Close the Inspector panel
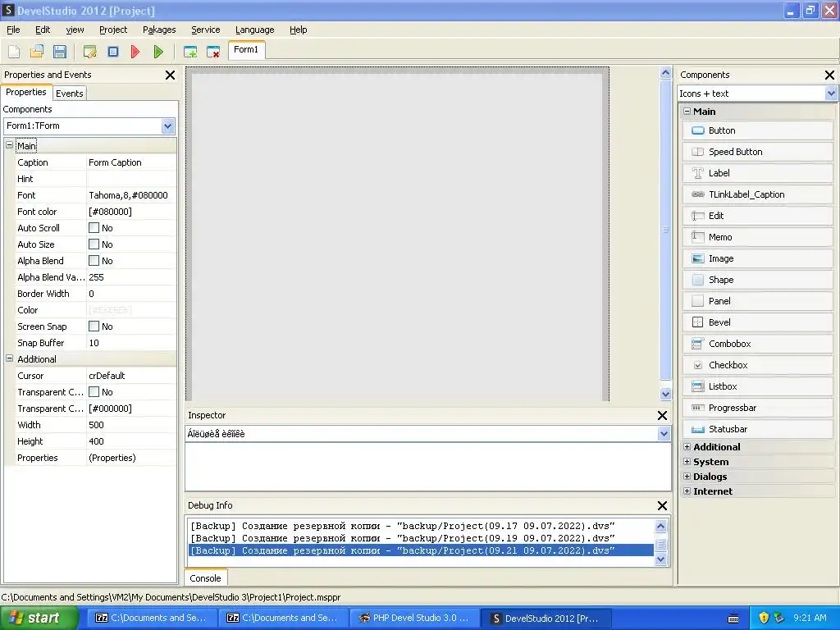Image resolution: width=840 pixels, height=630 pixels. [x=662, y=415]
